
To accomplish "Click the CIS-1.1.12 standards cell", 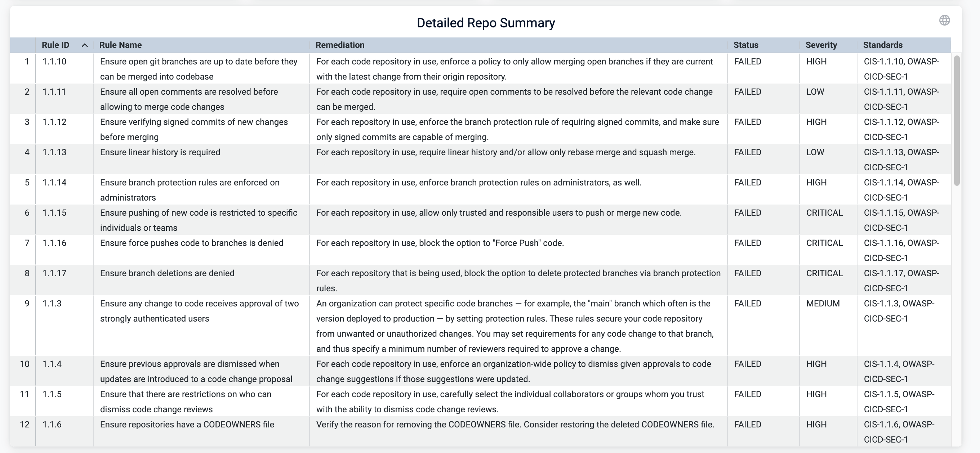I will point(901,129).
